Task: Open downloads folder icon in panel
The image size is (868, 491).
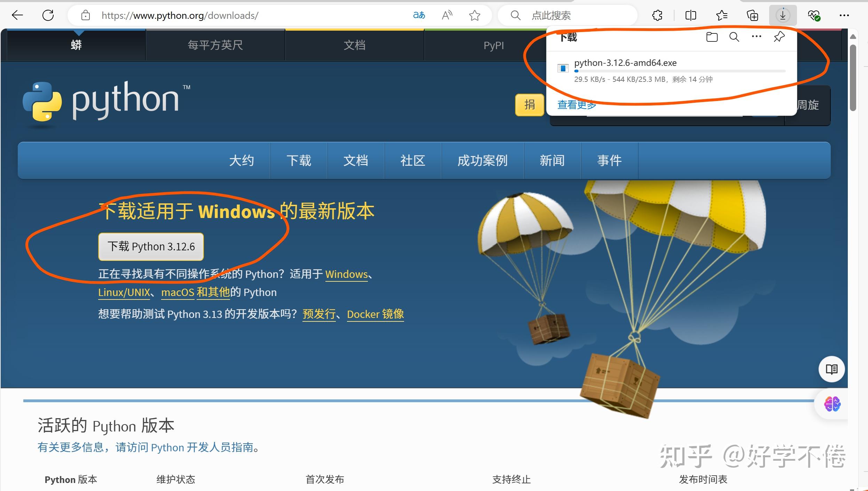Action: pos(712,37)
